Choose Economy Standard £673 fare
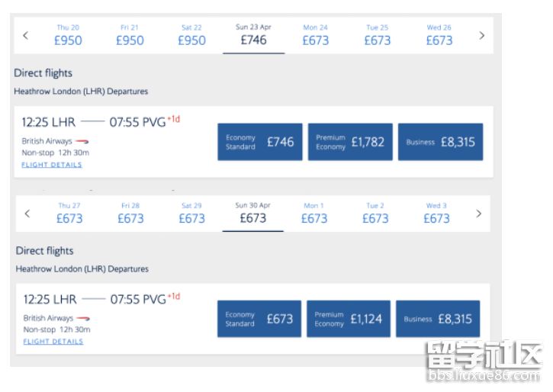Screen dimensions: 553x392 [x=259, y=319]
